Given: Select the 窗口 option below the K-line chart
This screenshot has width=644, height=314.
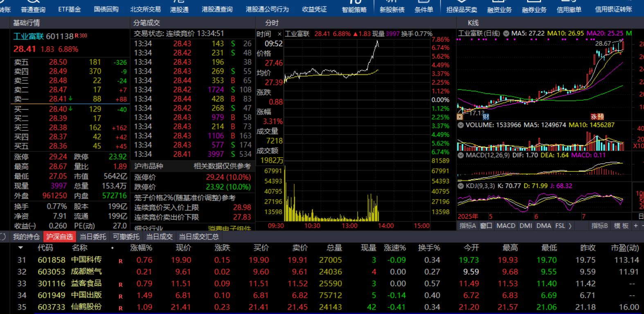Looking at the screenshot, I should tap(486, 226).
